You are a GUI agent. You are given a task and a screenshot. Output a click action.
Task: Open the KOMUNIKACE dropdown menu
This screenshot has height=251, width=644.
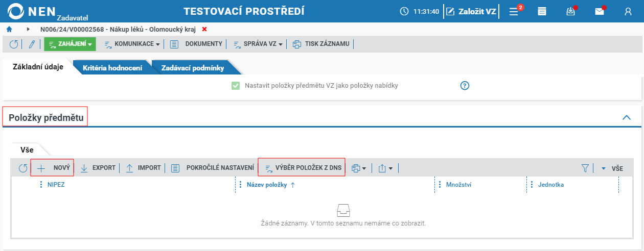132,44
